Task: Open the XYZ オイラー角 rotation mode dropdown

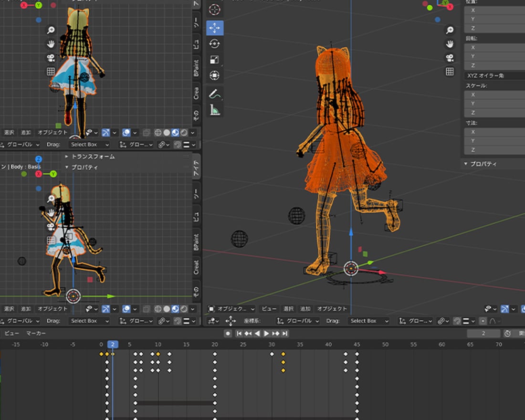Action: coord(495,76)
